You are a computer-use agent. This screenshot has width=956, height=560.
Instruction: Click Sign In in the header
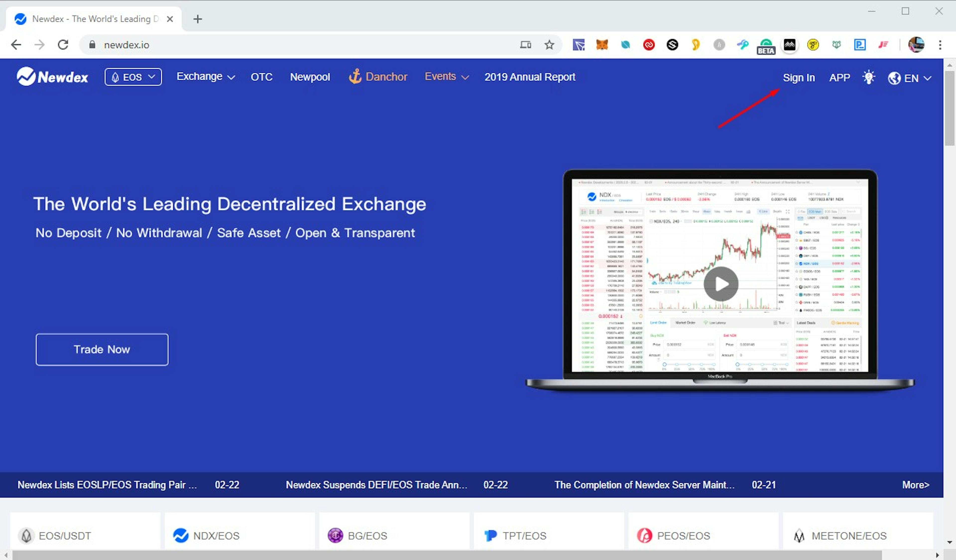click(799, 78)
